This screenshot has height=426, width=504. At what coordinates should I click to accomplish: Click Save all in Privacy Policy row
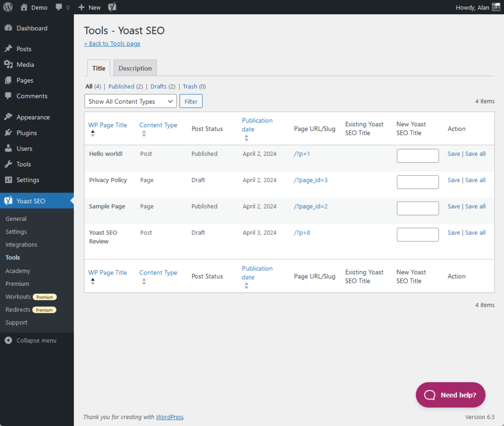click(x=475, y=180)
